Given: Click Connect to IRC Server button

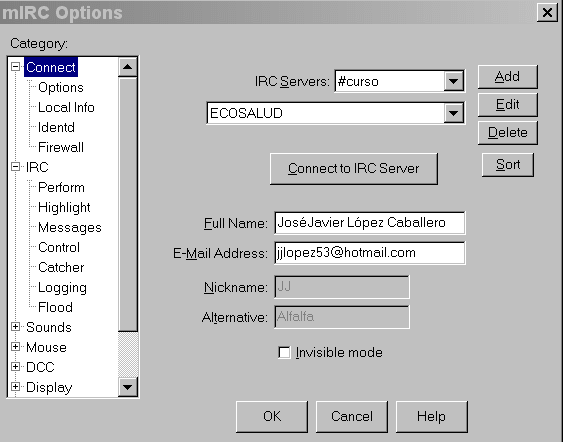Looking at the screenshot, I should click(354, 169).
